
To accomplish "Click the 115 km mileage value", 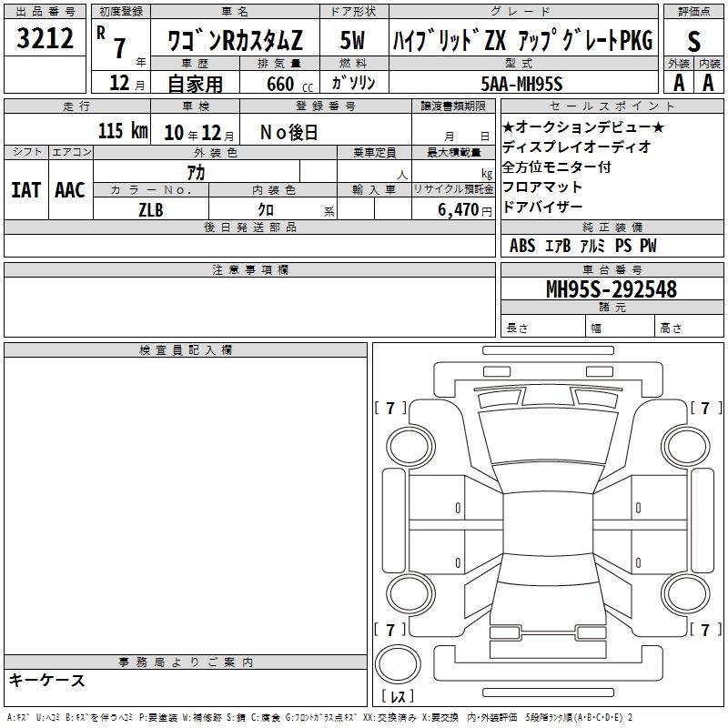I will click(x=123, y=131).
